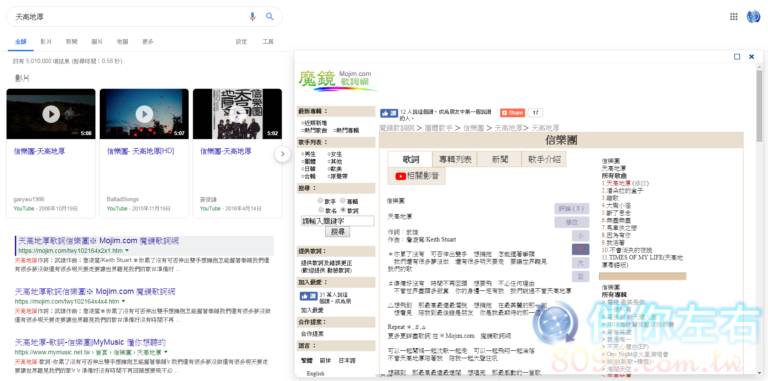Open Google 全部 results tab
The width and height of the screenshot is (768, 381).
21,42
